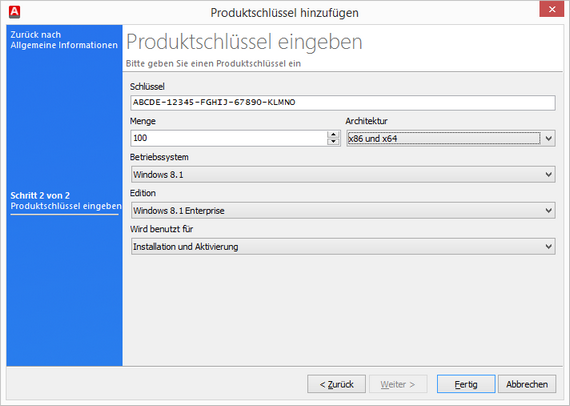Click the Wird benutzt für label
Screen dimensions: 570x406
click(161, 229)
